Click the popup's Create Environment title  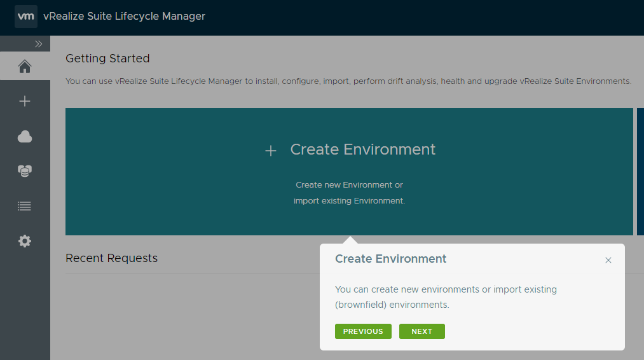coord(390,259)
